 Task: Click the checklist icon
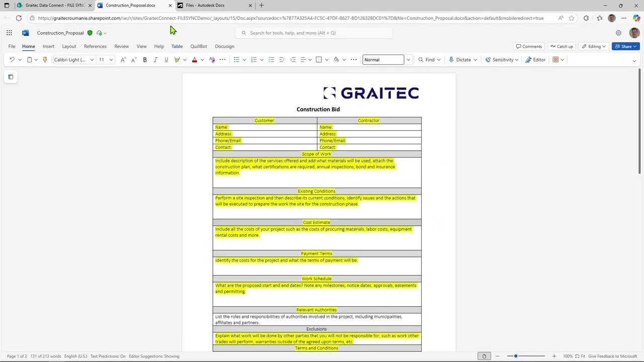(271, 60)
